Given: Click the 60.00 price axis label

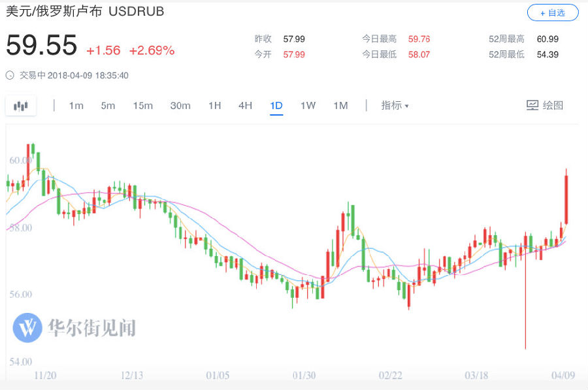Looking at the screenshot, I should (21, 161).
